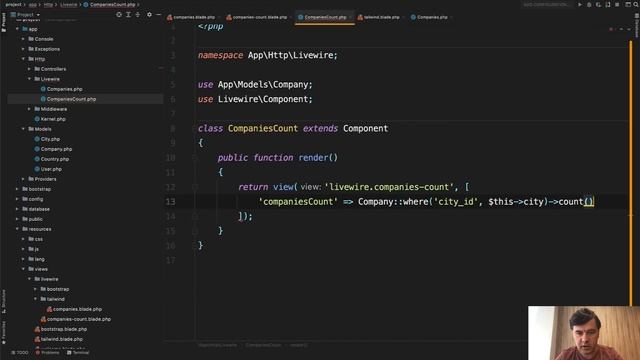The width and height of the screenshot is (640, 360).
Task: Expand the Console folder arrow
Action: click(x=23, y=39)
